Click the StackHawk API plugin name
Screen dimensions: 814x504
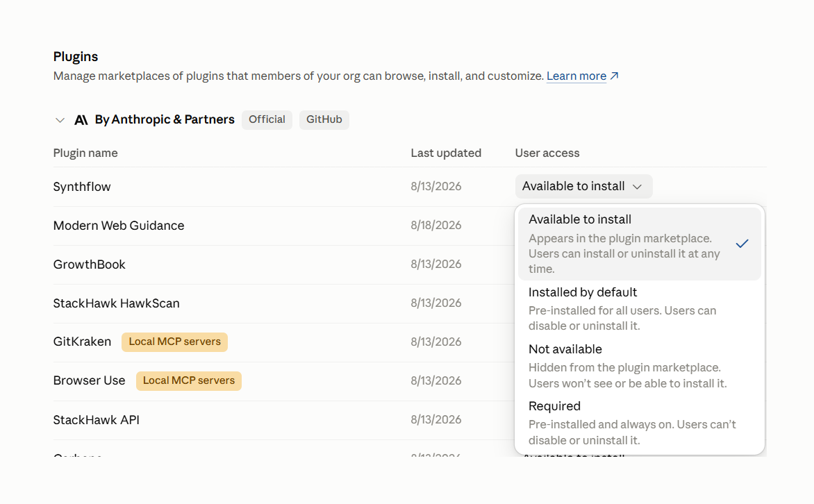(x=96, y=419)
